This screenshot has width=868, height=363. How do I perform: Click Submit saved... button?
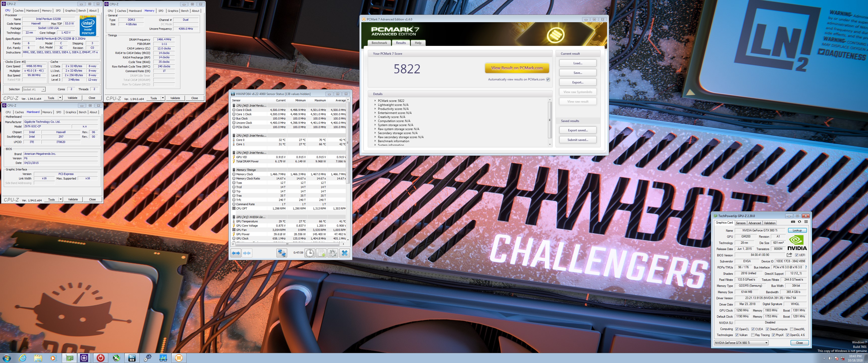pyautogui.click(x=578, y=140)
